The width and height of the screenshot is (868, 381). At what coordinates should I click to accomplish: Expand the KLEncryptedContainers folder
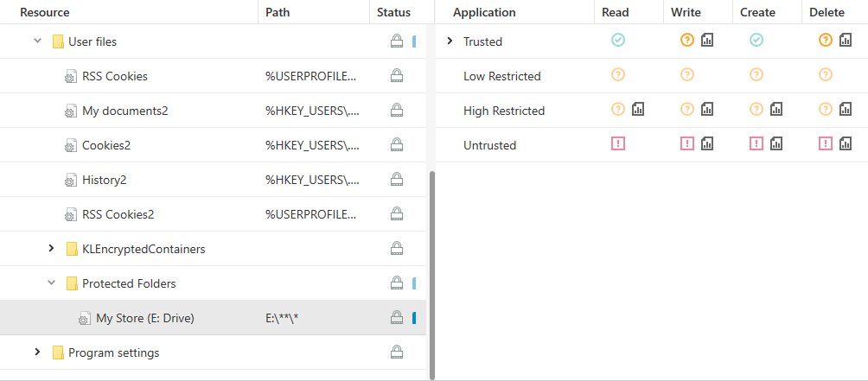click(x=52, y=249)
